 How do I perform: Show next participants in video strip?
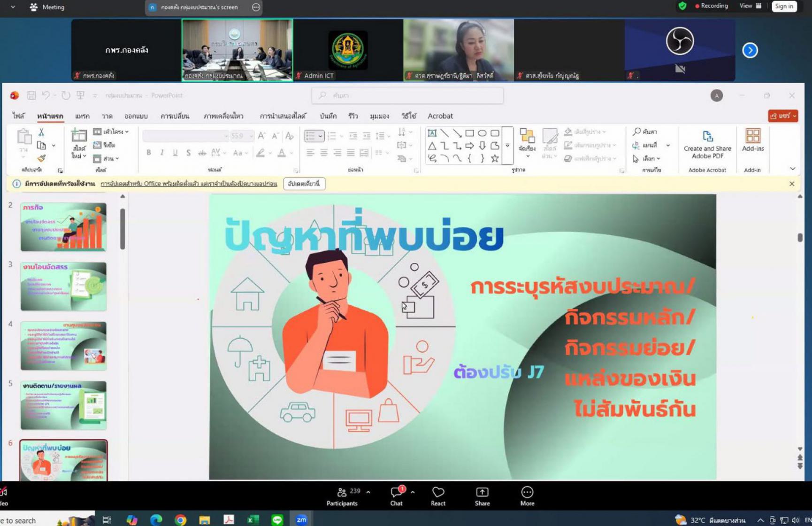click(x=750, y=50)
